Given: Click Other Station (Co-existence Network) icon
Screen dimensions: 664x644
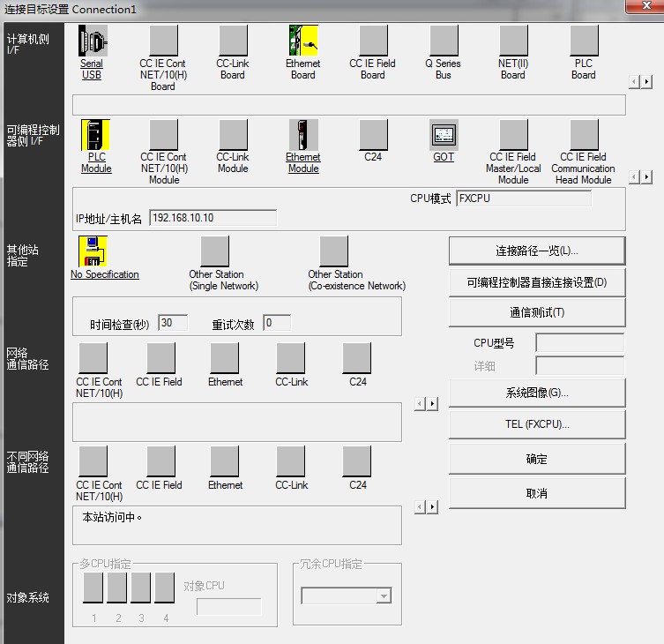Looking at the screenshot, I should click(334, 251).
